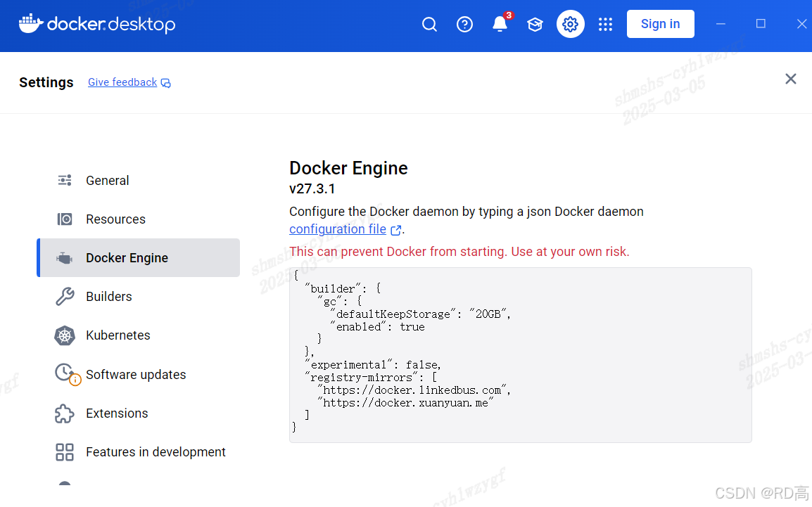The image size is (812, 507).
Task: Click the Kubernetes helm wheel icon
Action: click(65, 335)
